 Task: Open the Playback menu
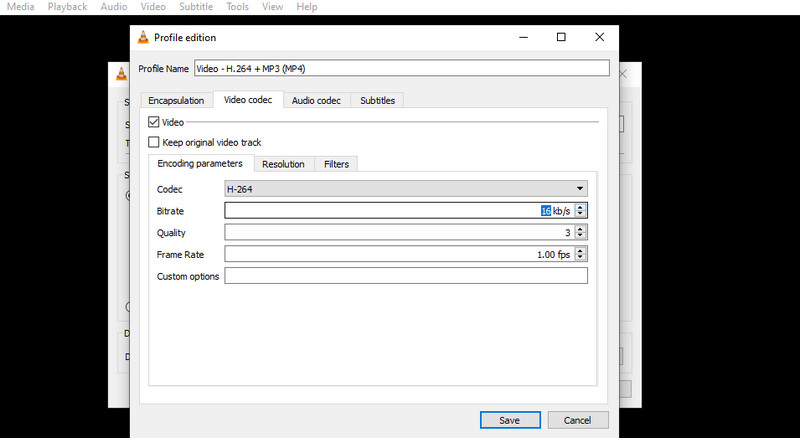pos(68,7)
